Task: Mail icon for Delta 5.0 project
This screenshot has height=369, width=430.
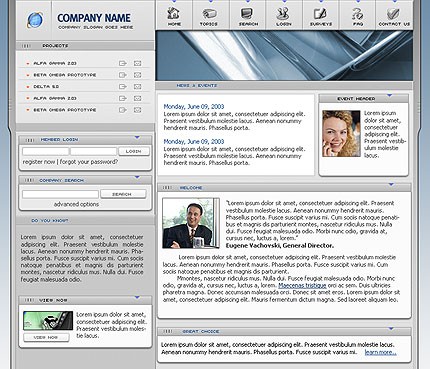Action: click(137, 87)
